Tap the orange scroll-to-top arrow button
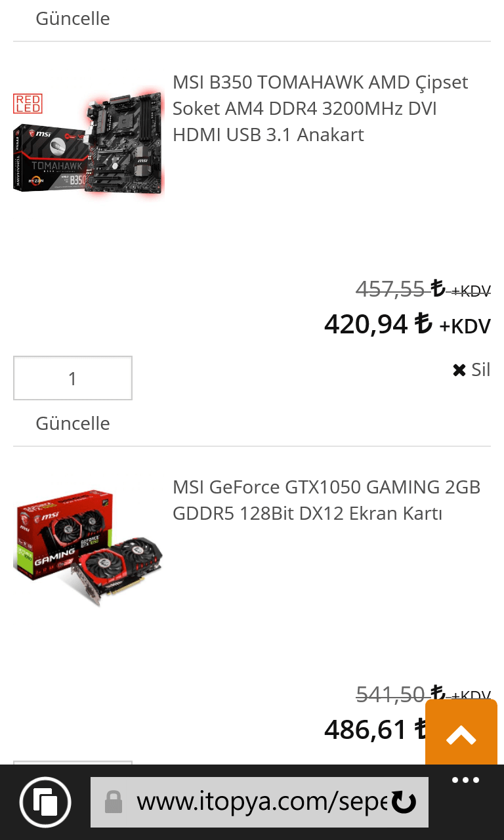Image resolution: width=504 pixels, height=840 pixels. tap(461, 734)
